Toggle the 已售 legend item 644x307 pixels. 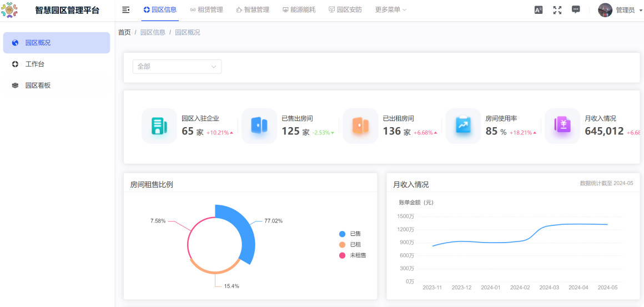point(350,234)
